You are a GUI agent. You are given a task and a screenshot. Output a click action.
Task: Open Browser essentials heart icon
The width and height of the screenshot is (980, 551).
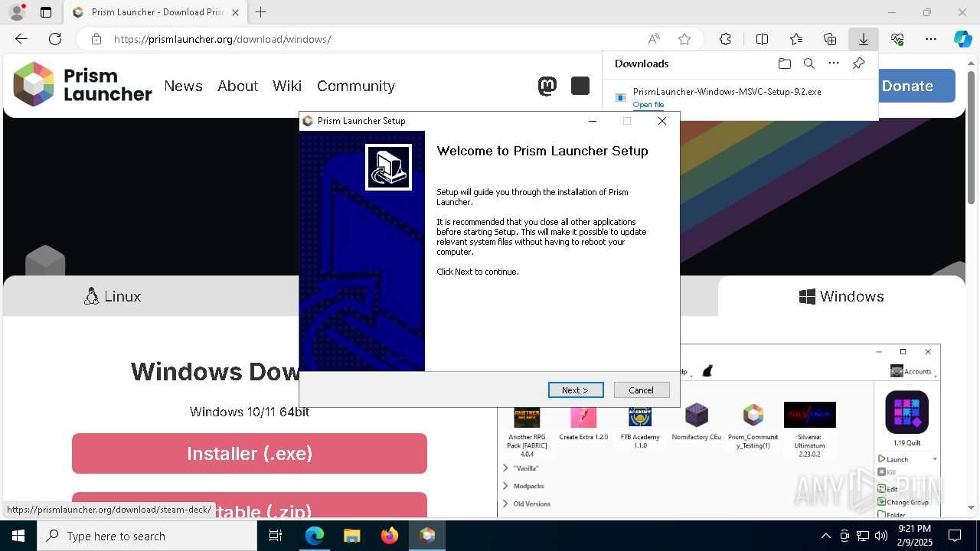(897, 39)
